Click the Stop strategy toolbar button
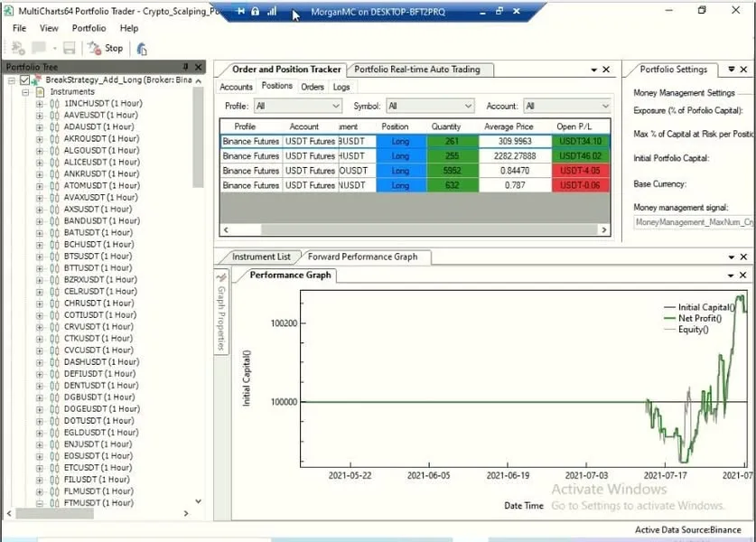Screen dimensions: 756x542 click(x=107, y=48)
